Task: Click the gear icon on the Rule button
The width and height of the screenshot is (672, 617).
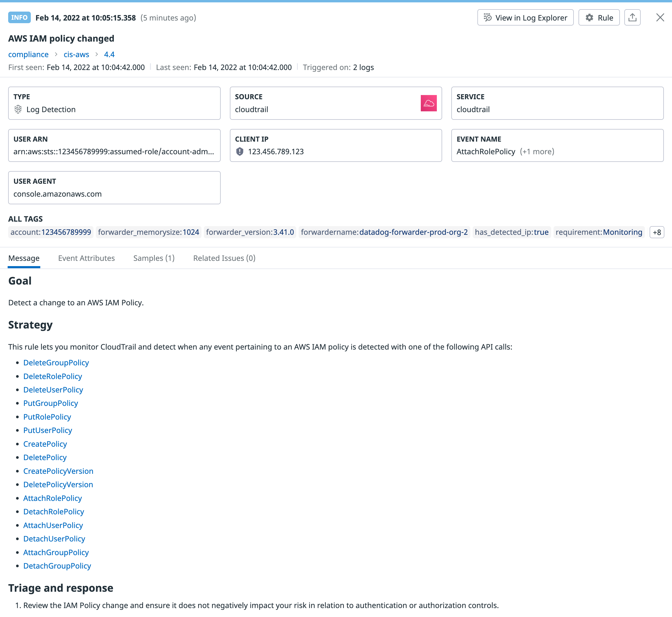Action: click(590, 17)
